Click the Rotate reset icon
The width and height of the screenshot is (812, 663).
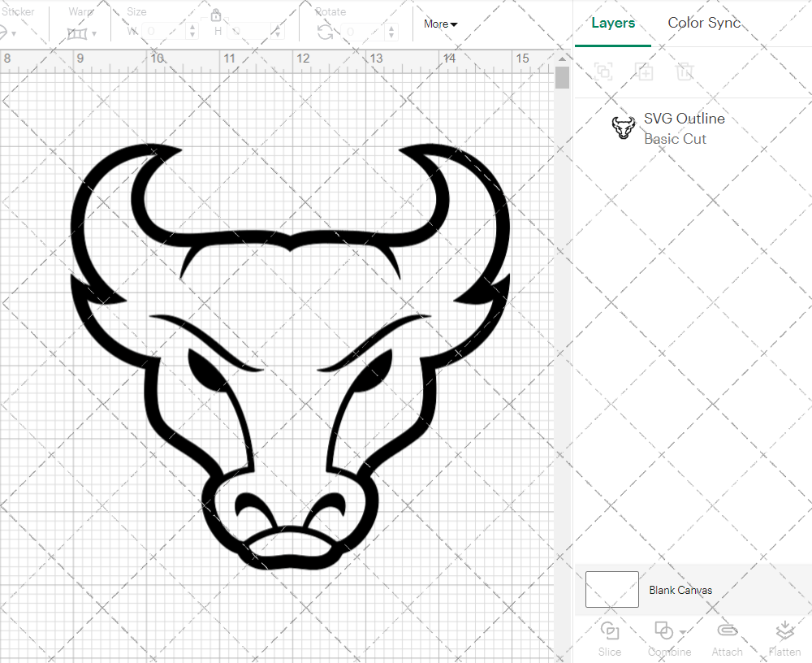323,31
